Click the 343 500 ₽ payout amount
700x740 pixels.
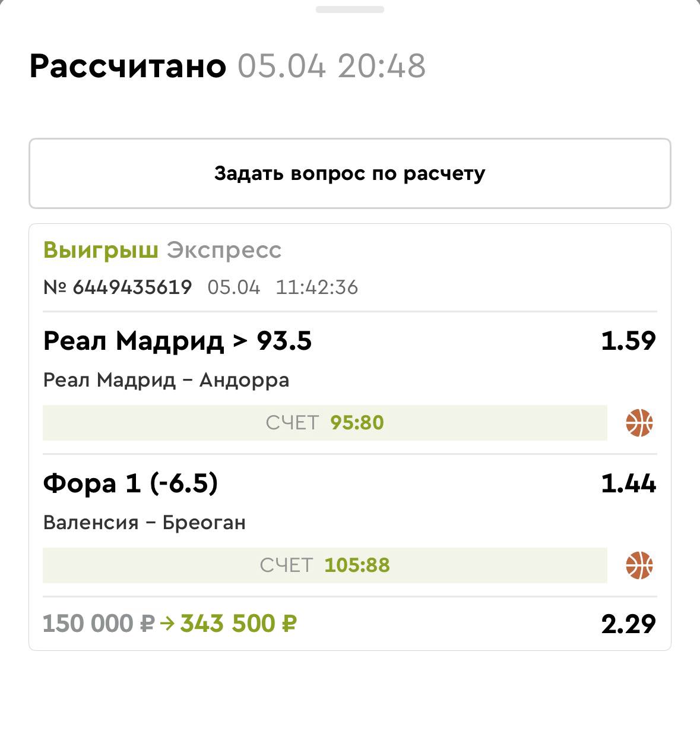(x=239, y=624)
